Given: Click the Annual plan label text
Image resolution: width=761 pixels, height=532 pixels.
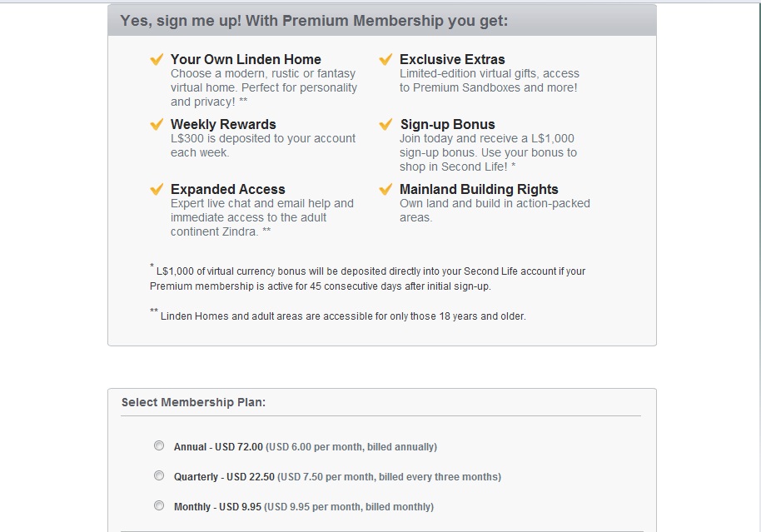Looking at the screenshot, I should click(x=305, y=447).
